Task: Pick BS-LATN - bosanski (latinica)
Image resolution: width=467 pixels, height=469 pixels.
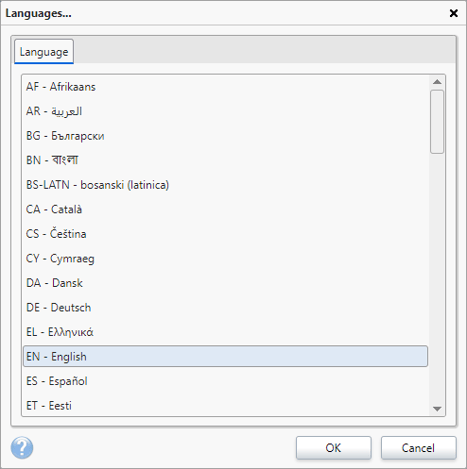Action: (x=225, y=185)
